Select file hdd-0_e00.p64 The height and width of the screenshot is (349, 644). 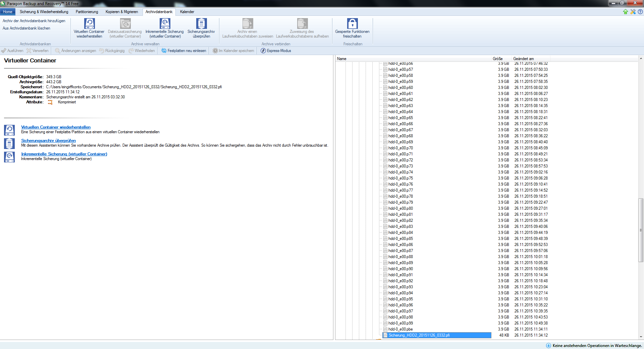pos(400,112)
